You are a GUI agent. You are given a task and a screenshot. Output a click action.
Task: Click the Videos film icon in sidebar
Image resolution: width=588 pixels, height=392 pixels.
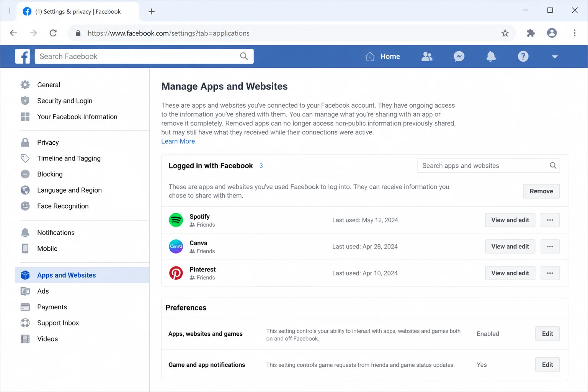[x=25, y=339]
